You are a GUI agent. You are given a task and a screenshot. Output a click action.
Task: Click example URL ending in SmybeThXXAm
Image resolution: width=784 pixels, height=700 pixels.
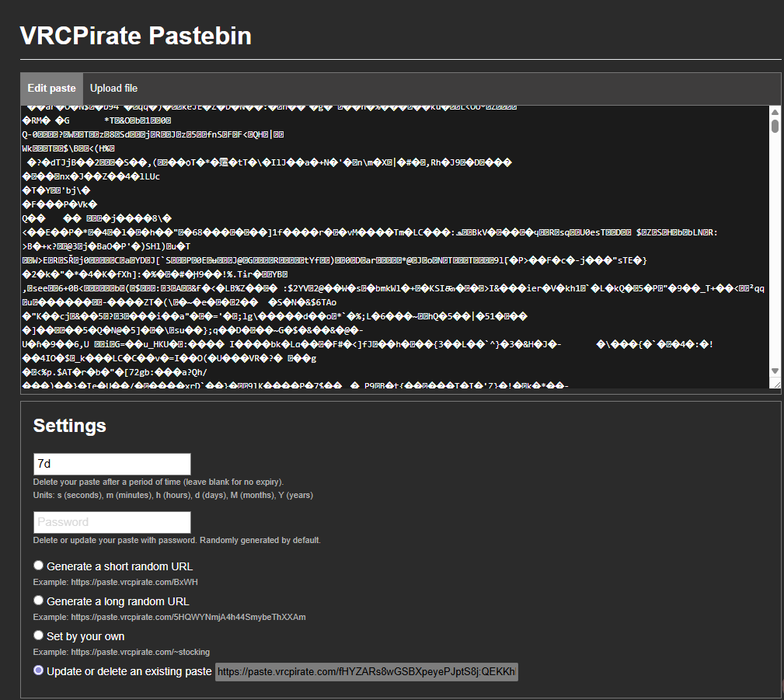click(189, 617)
